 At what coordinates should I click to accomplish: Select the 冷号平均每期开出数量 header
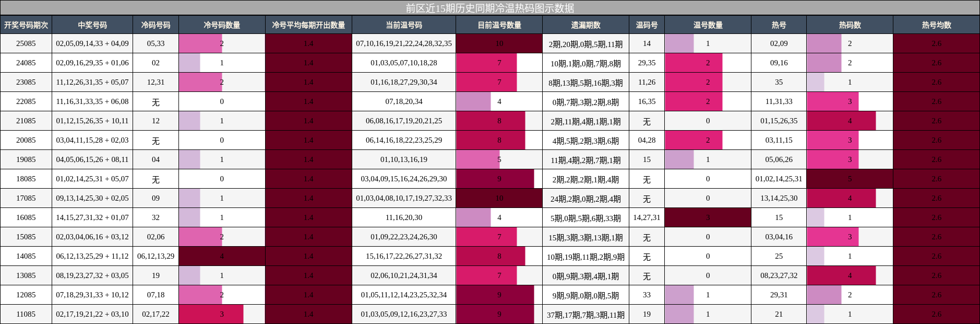(x=308, y=25)
